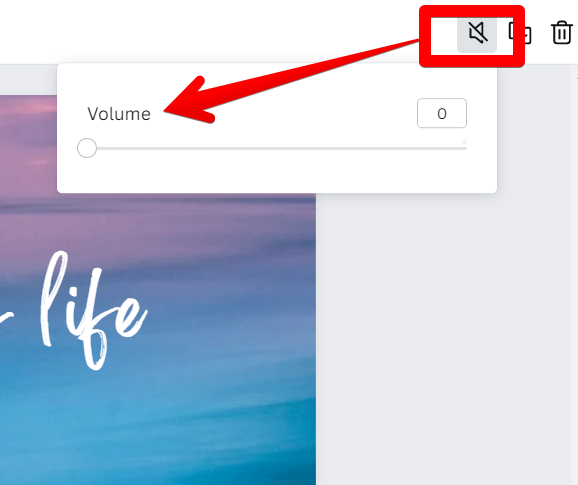Select the handwritten "life" text on canvas
578x485 pixels.
93,310
